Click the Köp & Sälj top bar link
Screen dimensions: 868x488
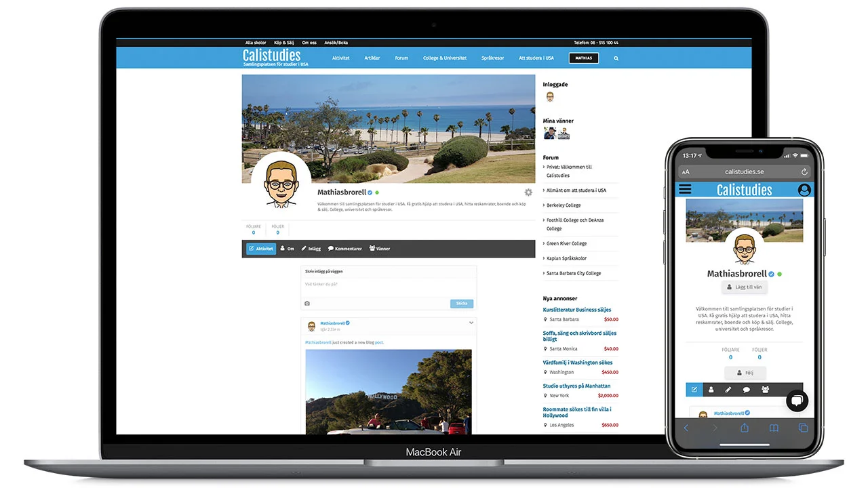point(284,43)
